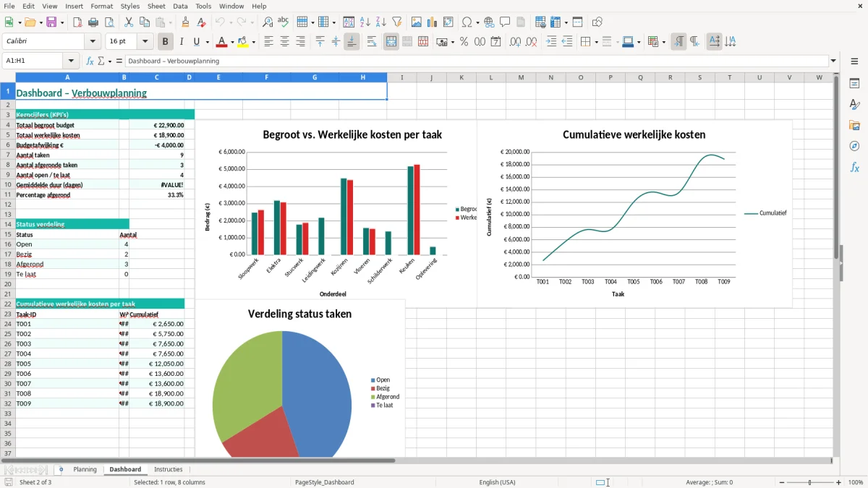
Task: Click the Save document icon
Action: click(51, 22)
